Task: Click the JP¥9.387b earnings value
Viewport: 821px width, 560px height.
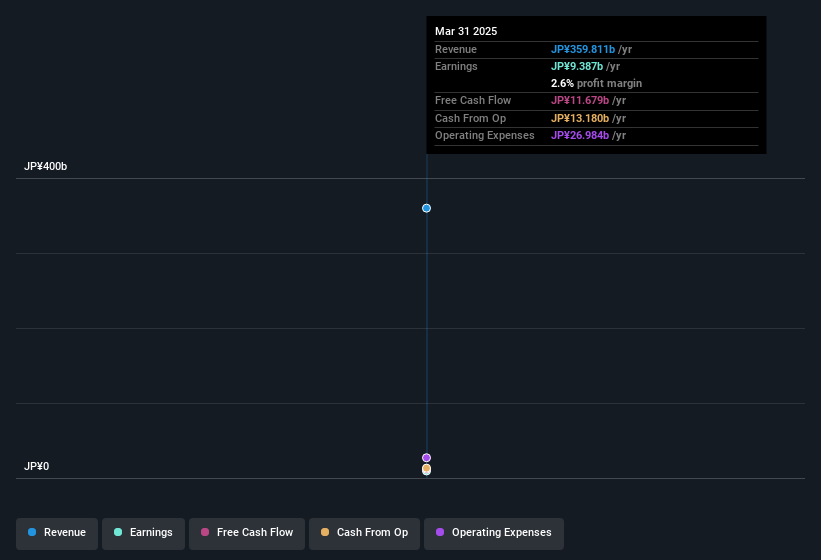Action: [x=577, y=66]
